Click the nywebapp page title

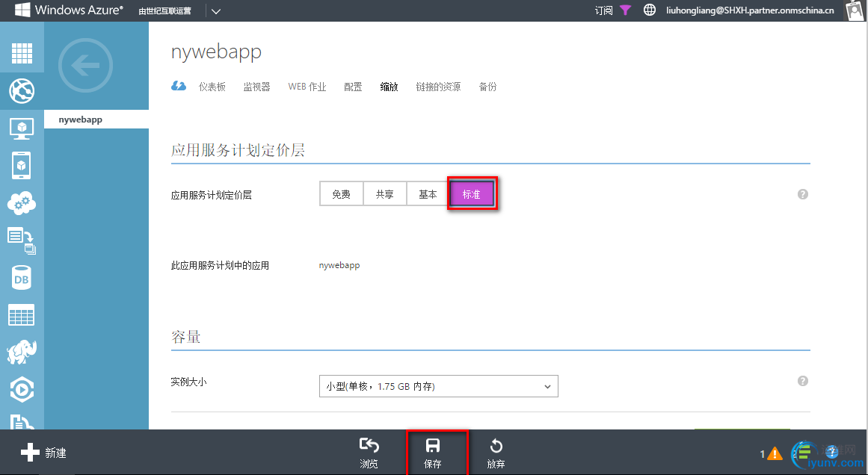tap(217, 52)
